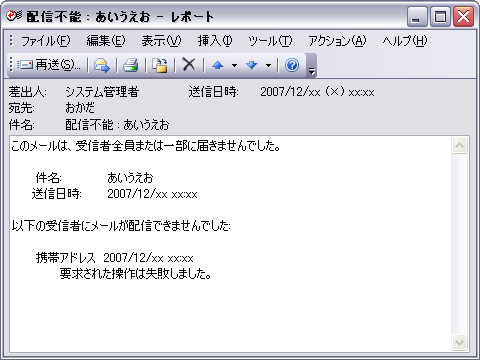
Task: Click 携帯アドレス in the message body
Action: [66, 258]
